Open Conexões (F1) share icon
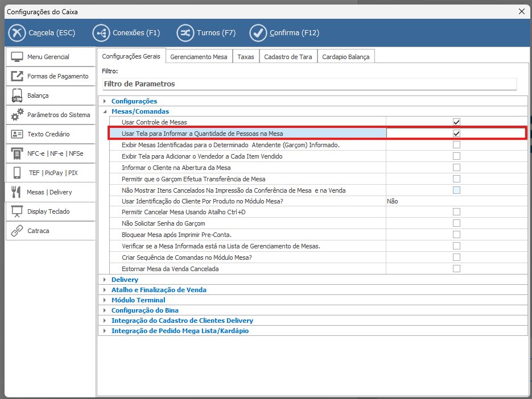The height and width of the screenshot is (399, 532). click(101, 33)
